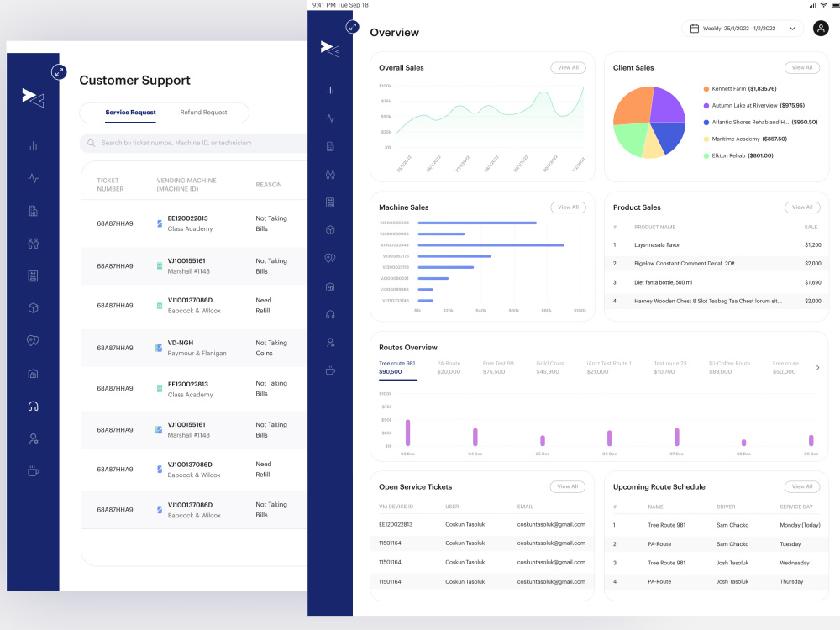Open document icon in Customer Support sidebar
This screenshot has width=840, height=630.
pyautogui.click(x=34, y=211)
